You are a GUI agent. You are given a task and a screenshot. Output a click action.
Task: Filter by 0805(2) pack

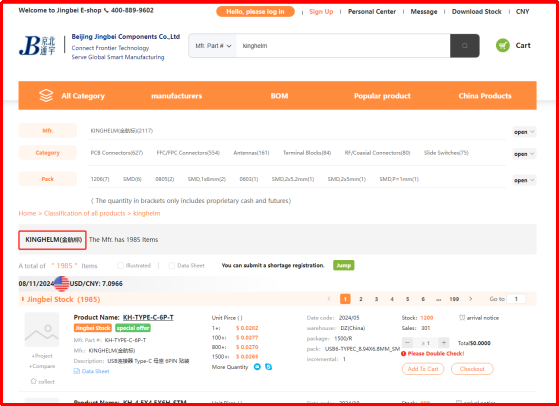pyautogui.click(x=165, y=179)
